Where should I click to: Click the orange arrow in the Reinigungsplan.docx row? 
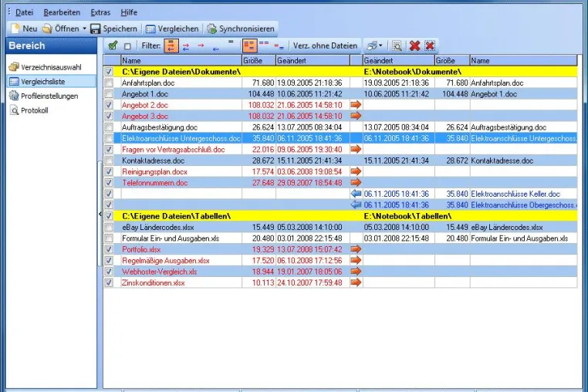pyautogui.click(x=356, y=171)
